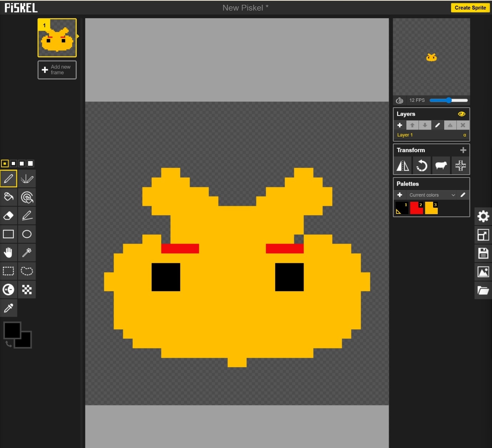Pick the Circle tool
The height and width of the screenshot is (448, 492).
coord(27,234)
